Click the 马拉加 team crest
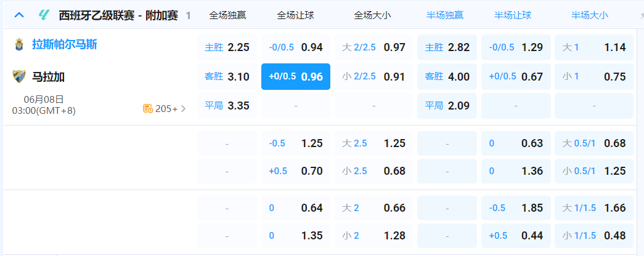Screen dimensions: 644x256 [x=19, y=77]
